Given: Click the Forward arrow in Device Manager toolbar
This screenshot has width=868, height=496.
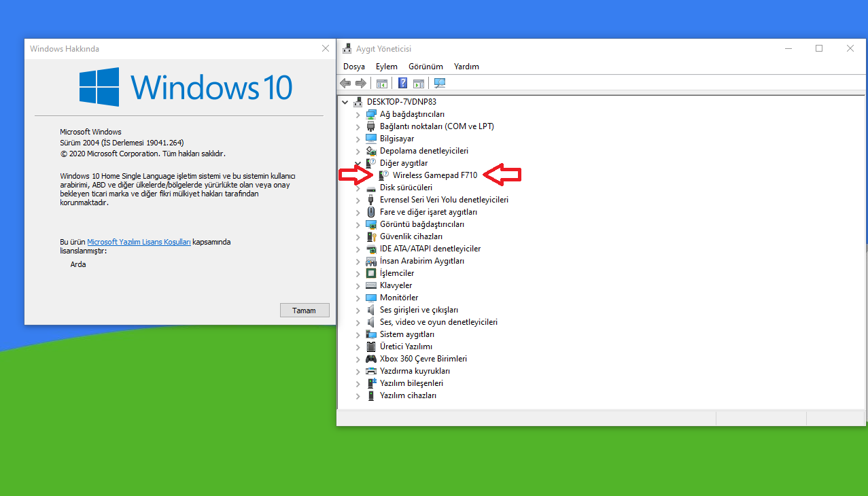Looking at the screenshot, I should click(x=360, y=83).
